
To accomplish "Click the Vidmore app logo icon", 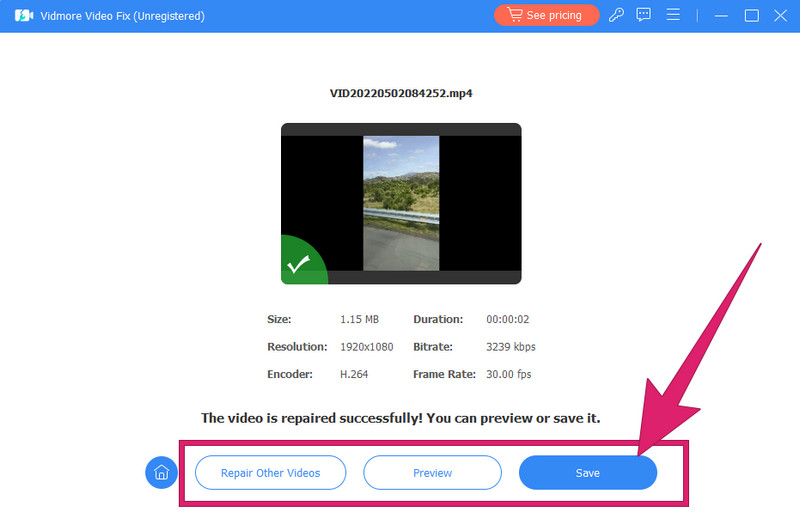I will (24, 16).
